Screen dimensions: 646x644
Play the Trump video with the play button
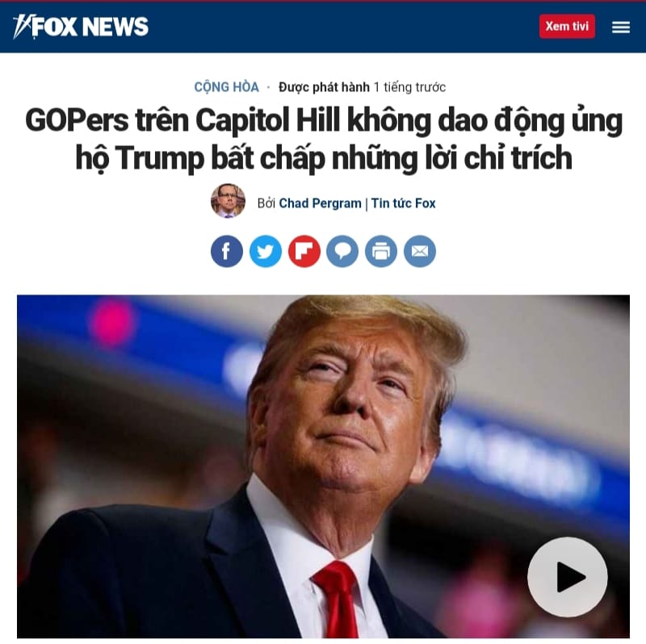568,576
